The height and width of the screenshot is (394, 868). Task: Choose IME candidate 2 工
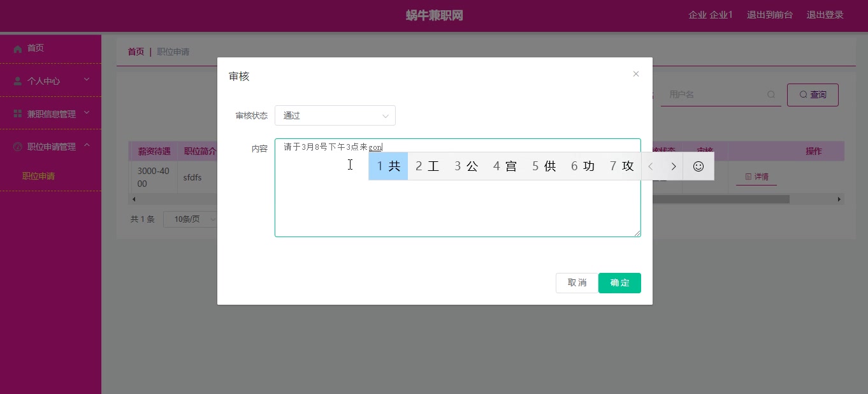click(x=427, y=166)
